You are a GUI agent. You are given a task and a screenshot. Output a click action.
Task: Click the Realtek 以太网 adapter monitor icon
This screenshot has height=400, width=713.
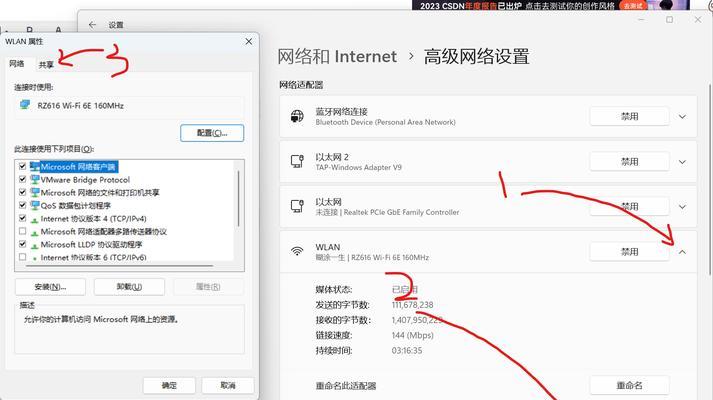pos(297,206)
